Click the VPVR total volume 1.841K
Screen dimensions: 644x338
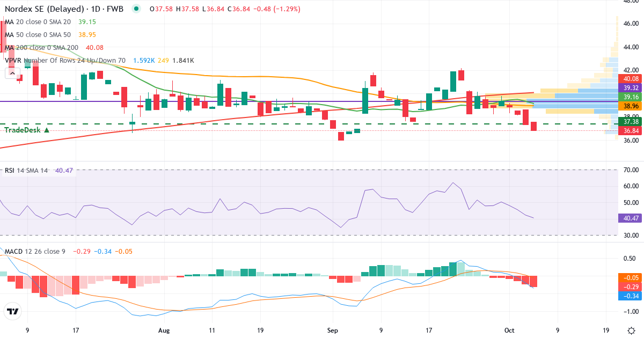click(183, 61)
